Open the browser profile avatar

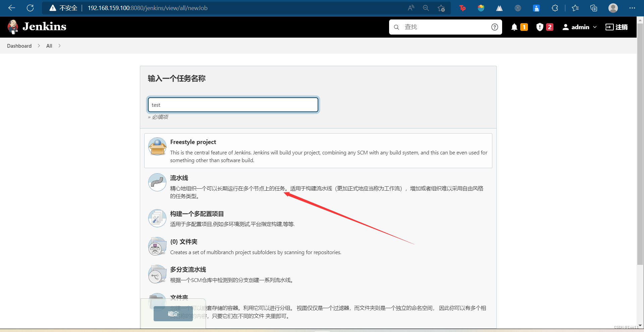tap(613, 8)
